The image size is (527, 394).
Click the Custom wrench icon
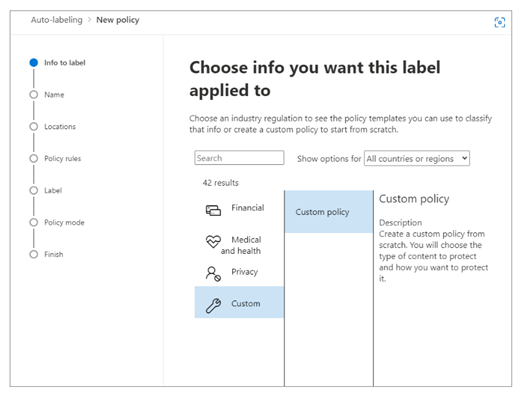tap(213, 306)
